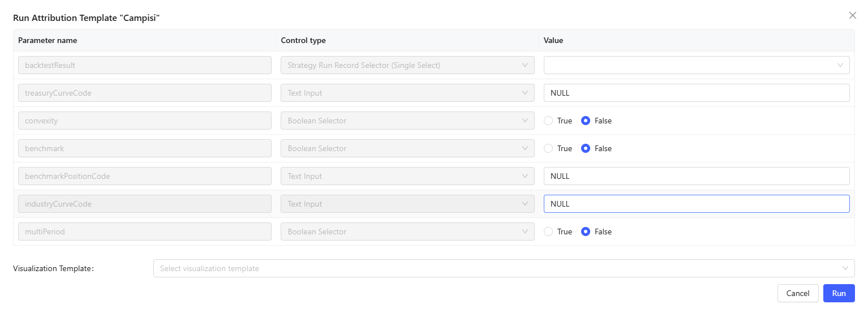Click the Visualization Template chevron arrow
Viewport: 868px width, 313px height.
tap(845, 268)
